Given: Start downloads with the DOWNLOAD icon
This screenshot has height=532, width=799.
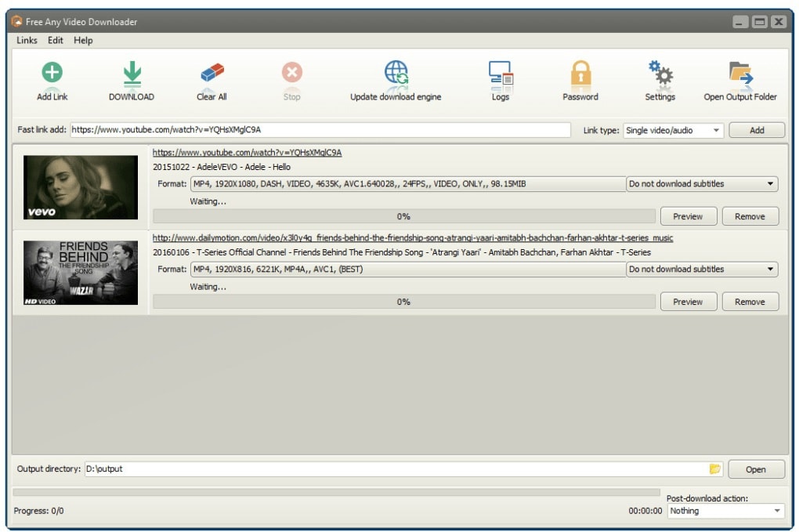Looking at the screenshot, I should 132,74.
